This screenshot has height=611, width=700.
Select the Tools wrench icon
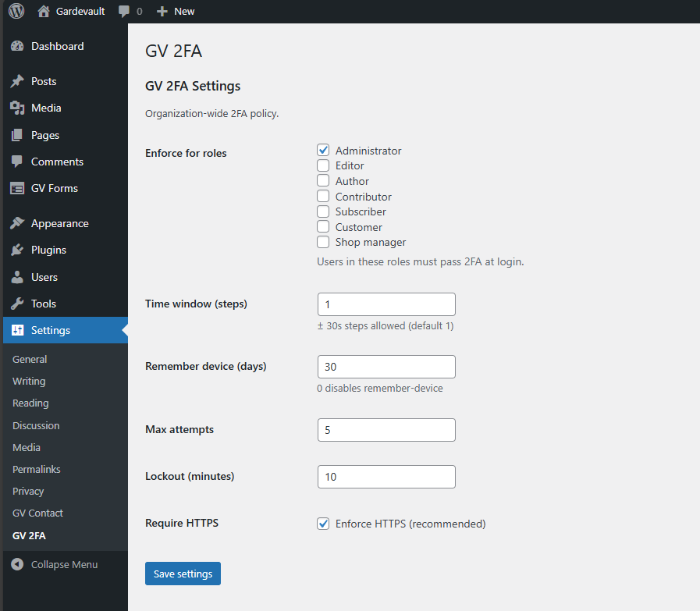tap(17, 304)
